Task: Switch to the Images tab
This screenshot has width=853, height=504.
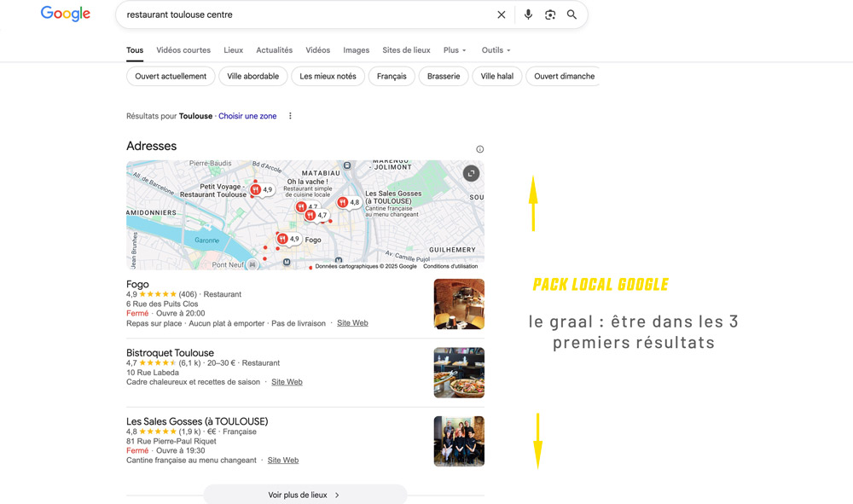Action: 356,49
